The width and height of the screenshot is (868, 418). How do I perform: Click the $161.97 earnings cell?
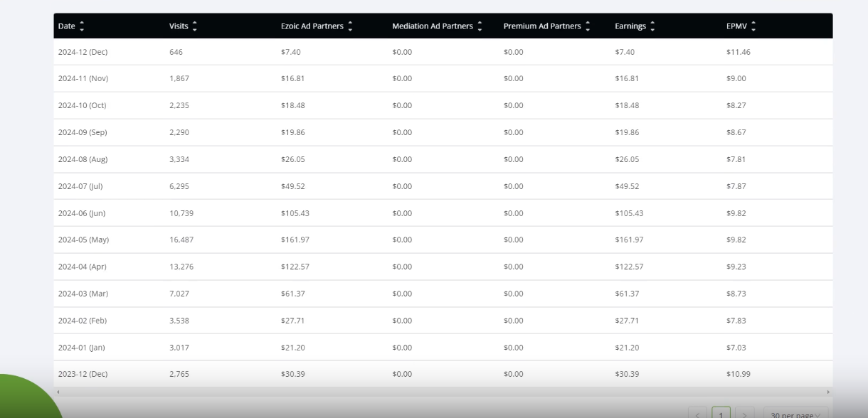pyautogui.click(x=629, y=240)
